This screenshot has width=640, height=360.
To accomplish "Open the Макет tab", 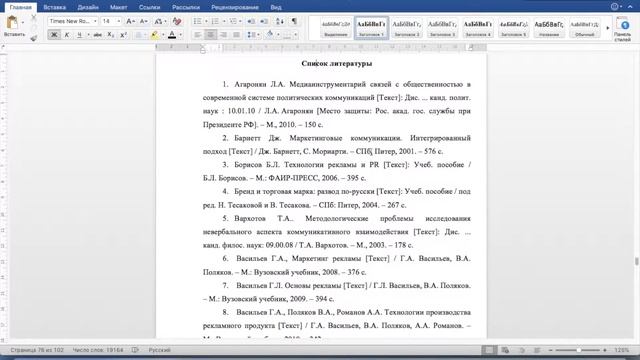I will click(x=118, y=7).
